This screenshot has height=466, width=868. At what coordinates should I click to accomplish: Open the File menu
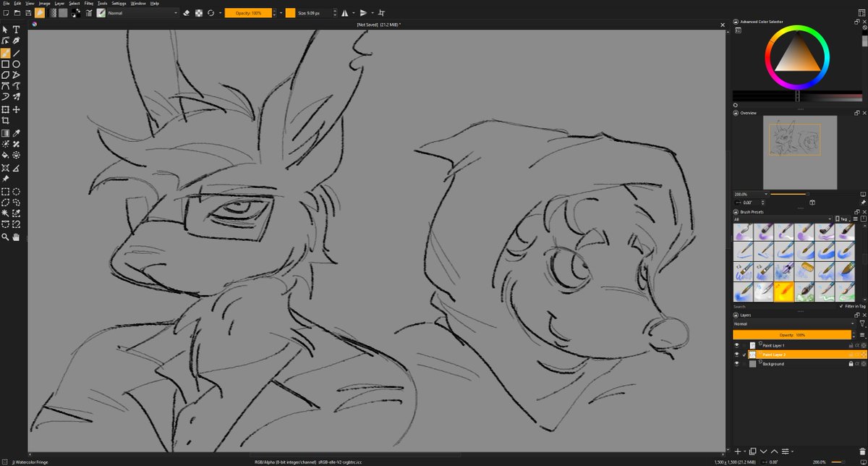(x=5, y=3)
